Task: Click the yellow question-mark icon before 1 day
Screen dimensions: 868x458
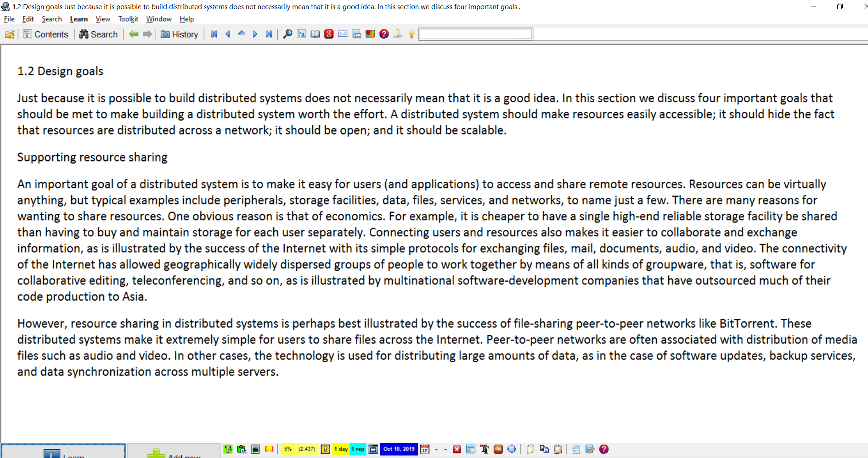Action: click(326, 449)
